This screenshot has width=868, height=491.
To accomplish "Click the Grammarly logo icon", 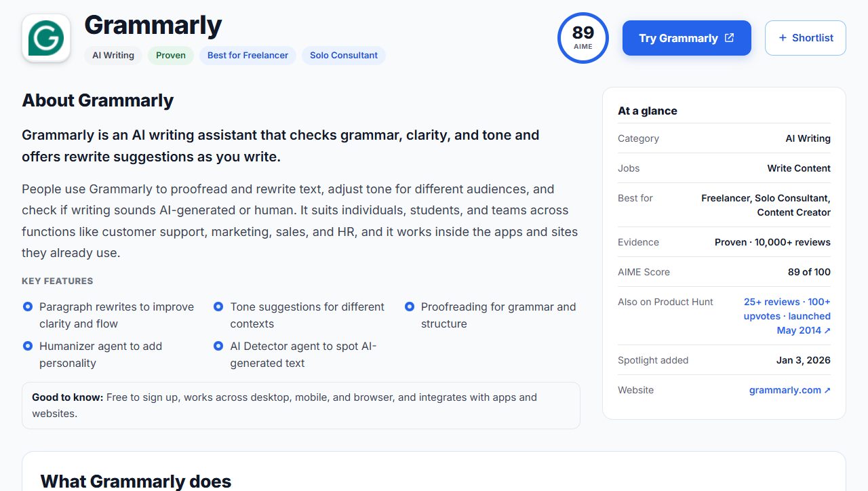I will pyautogui.click(x=46, y=38).
